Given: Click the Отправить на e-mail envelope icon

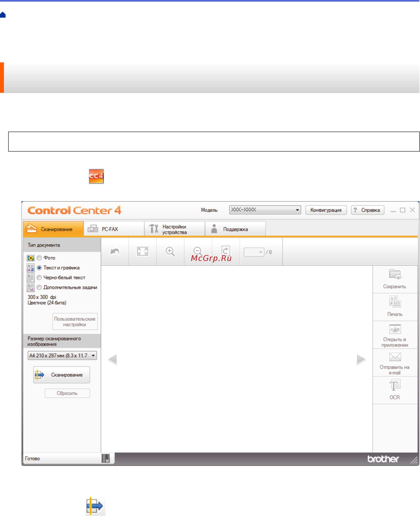Looking at the screenshot, I should (x=395, y=357).
